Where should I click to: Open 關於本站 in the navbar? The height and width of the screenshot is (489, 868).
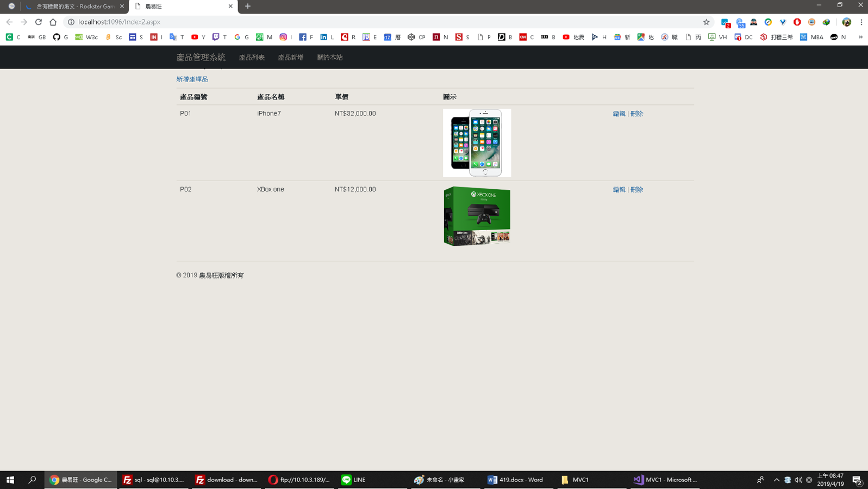pos(330,57)
